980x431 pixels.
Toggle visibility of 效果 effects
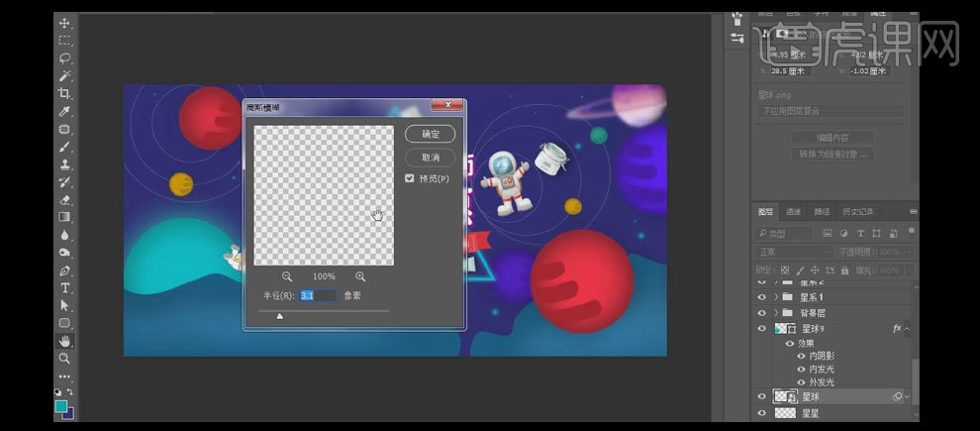pos(790,344)
